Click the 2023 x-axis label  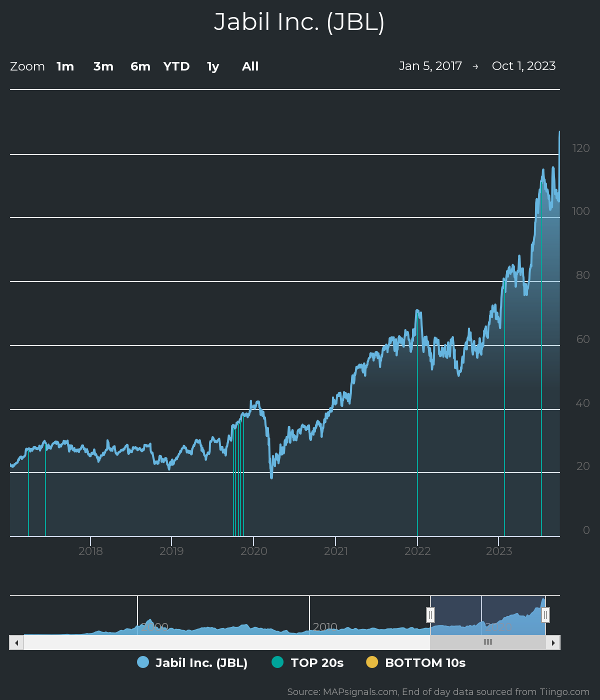pos(499,551)
